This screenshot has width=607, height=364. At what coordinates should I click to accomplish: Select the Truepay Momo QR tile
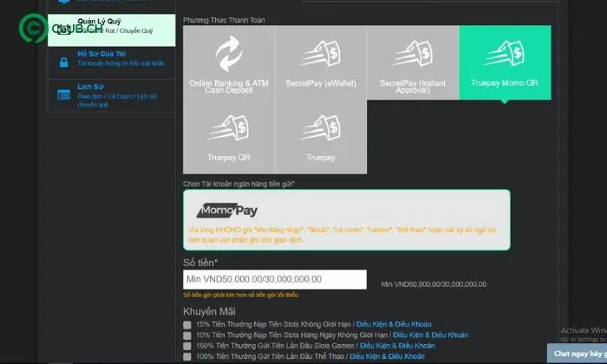tap(505, 62)
